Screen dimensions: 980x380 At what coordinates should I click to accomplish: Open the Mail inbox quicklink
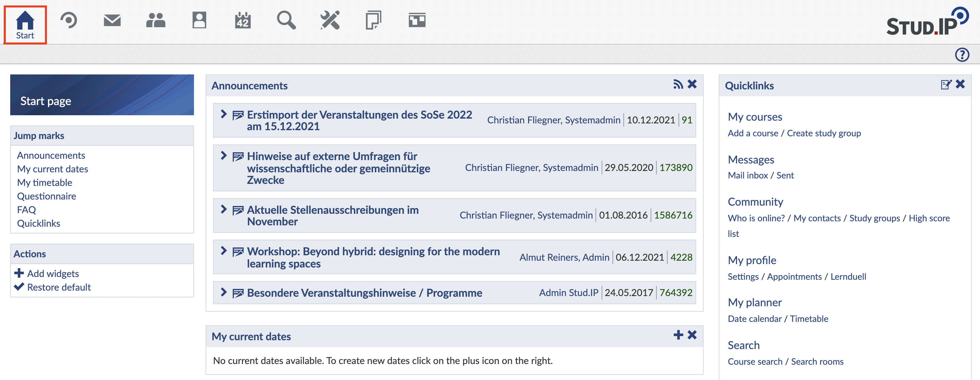(748, 176)
